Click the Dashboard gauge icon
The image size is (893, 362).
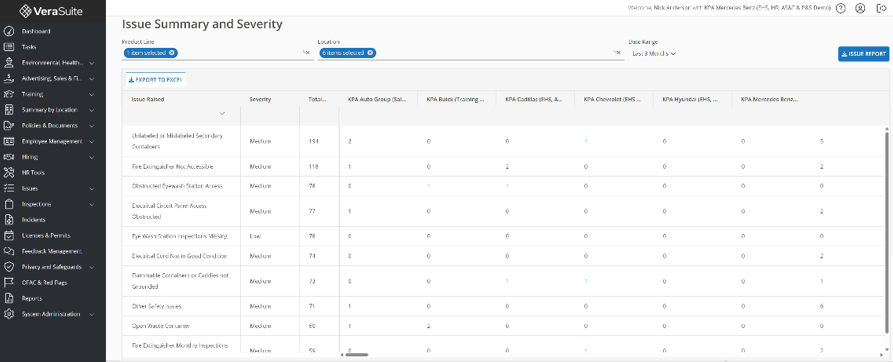click(9, 31)
